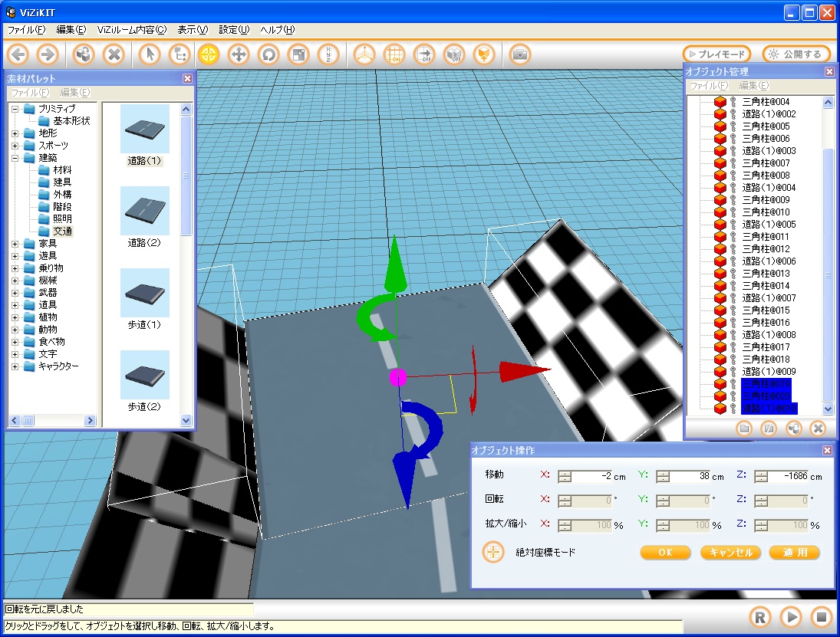Click the scale resize tool icon
The height and width of the screenshot is (637, 840).
point(297,54)
